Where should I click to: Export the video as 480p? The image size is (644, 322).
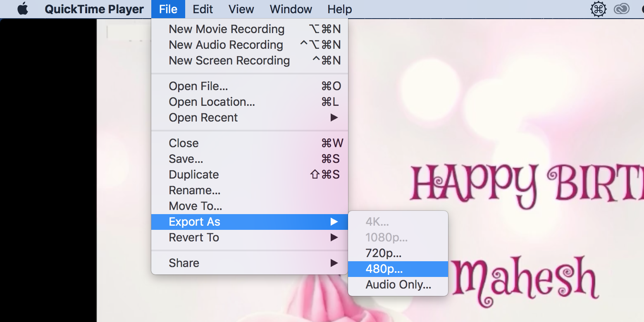(383, 269)
